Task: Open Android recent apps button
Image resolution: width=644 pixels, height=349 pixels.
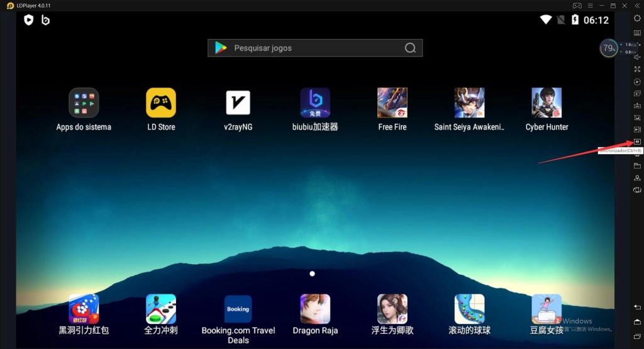Action: (x=637, y=334)
